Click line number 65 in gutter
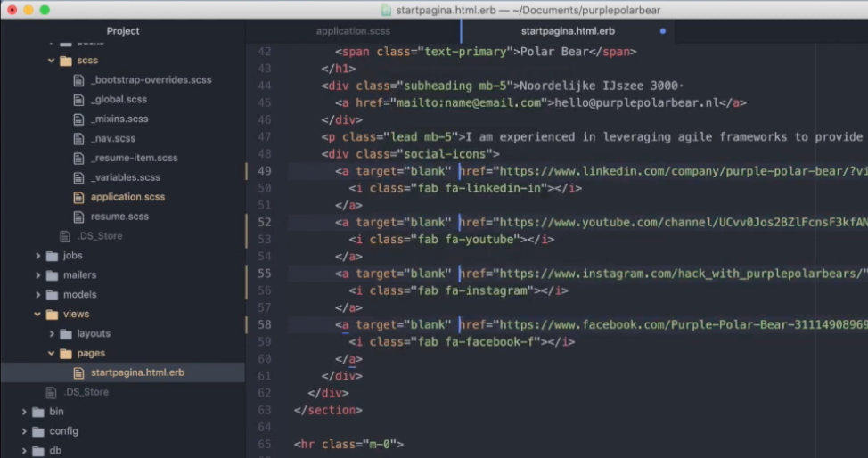This screenshot has height=458, width=868. point(265,444)
